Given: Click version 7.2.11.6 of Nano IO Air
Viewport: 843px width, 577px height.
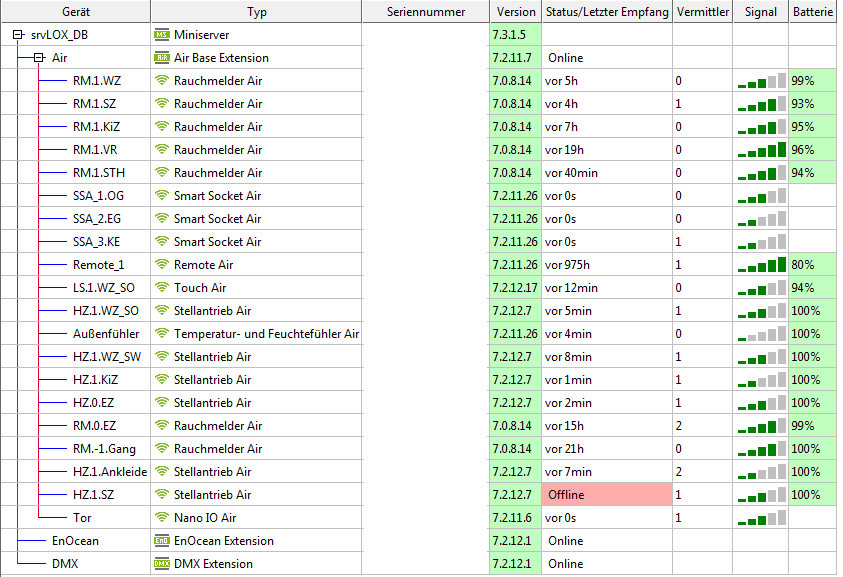Looking at the screenshot, I should (x=512, y=517).
